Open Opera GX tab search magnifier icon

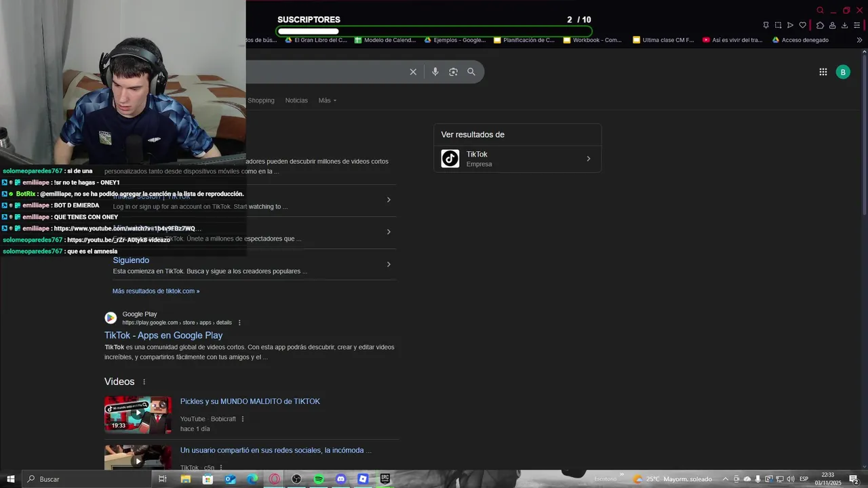[x=821, y=10]
